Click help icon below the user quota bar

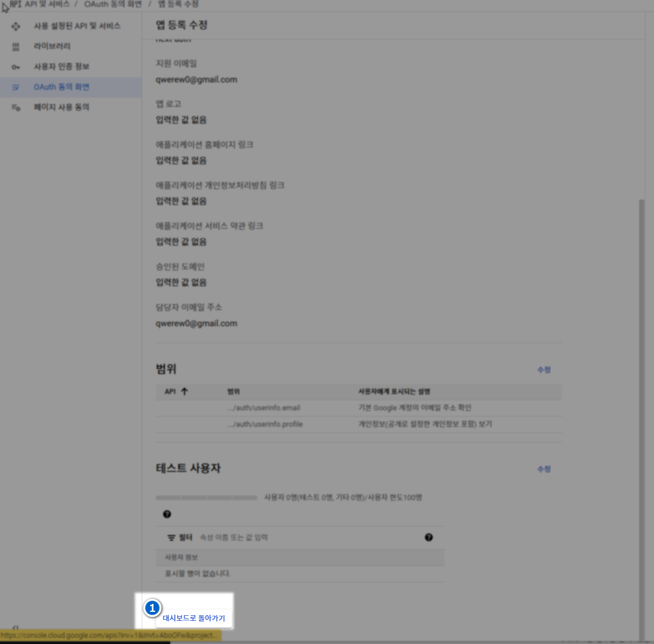(x=167, y=514)
